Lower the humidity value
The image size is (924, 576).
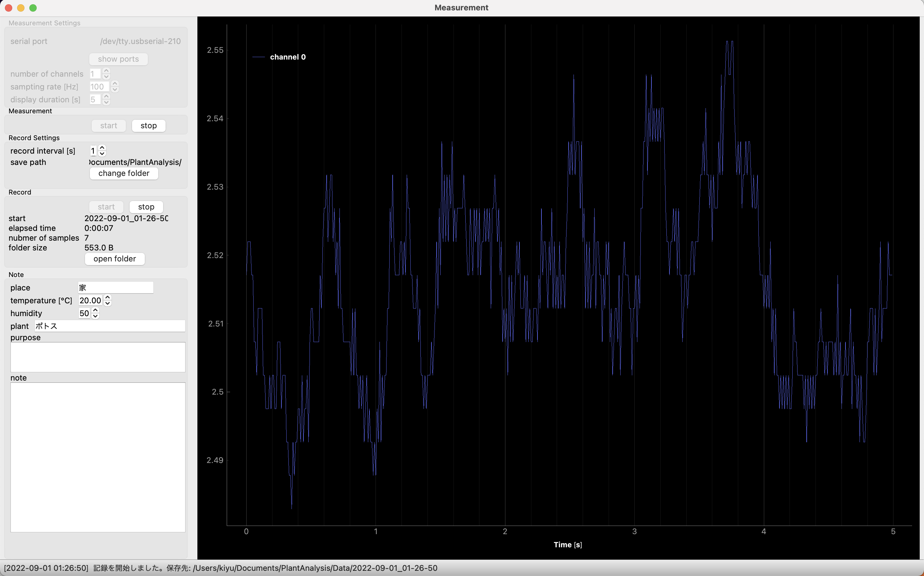pyautogui.click(x=96, y=316)
